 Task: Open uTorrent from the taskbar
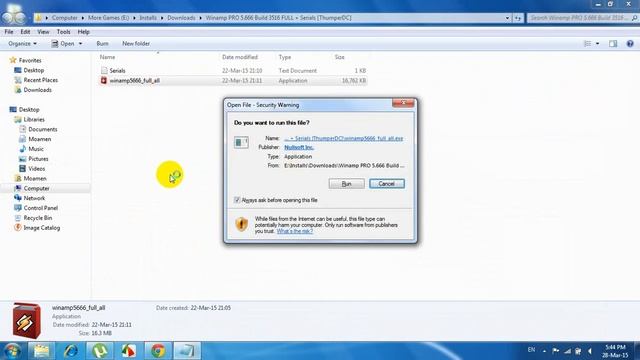coord(100,351)
